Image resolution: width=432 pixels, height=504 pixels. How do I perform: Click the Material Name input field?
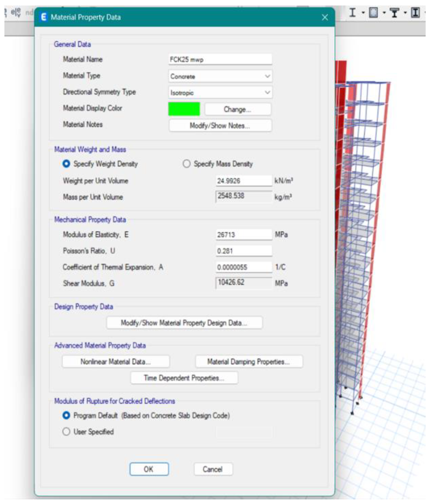(220, 59)
